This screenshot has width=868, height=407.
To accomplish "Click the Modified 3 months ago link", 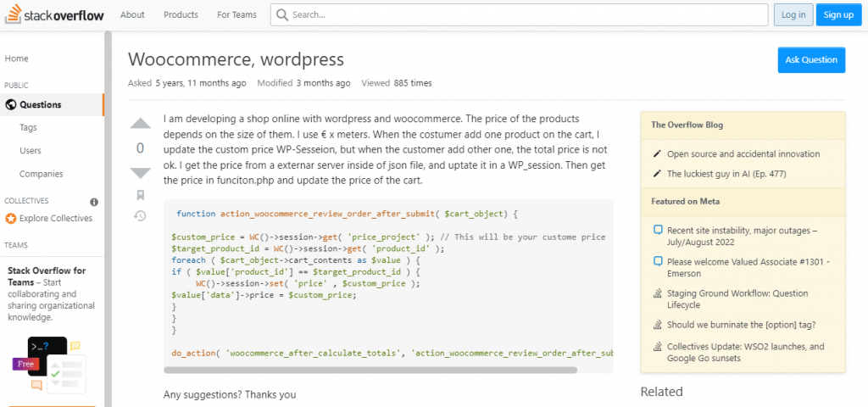I will pyautogui.click(x=304, y=84).
